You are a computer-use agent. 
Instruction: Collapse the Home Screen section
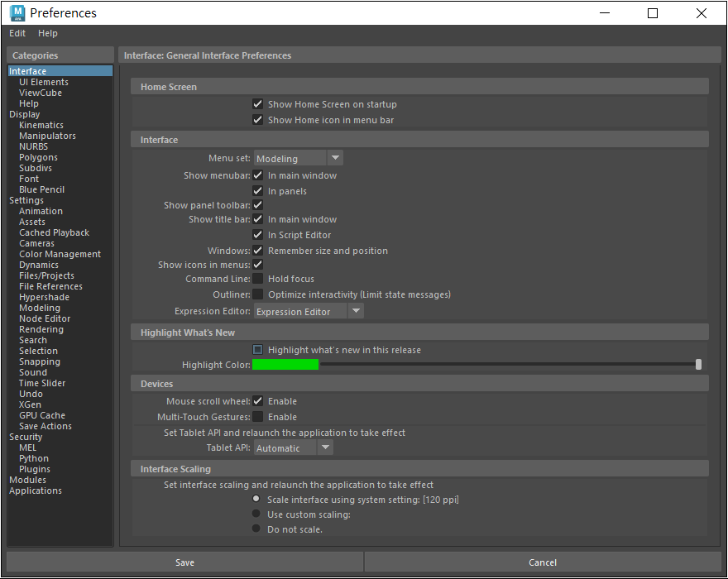pos(419,87)
